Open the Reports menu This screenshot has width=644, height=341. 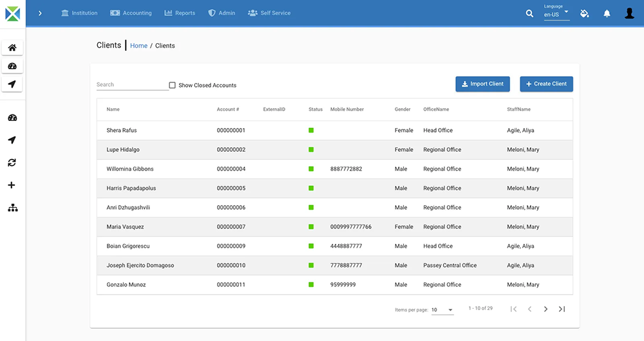[180, 13]
